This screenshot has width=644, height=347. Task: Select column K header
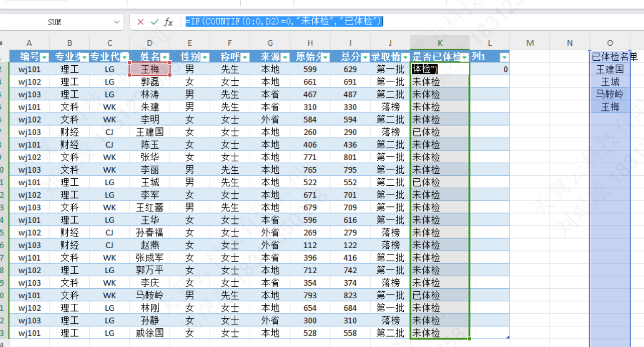(440, 43)
